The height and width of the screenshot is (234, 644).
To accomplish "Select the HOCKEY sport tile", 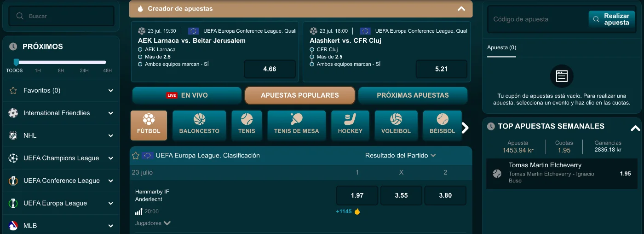I will (350, 125).
